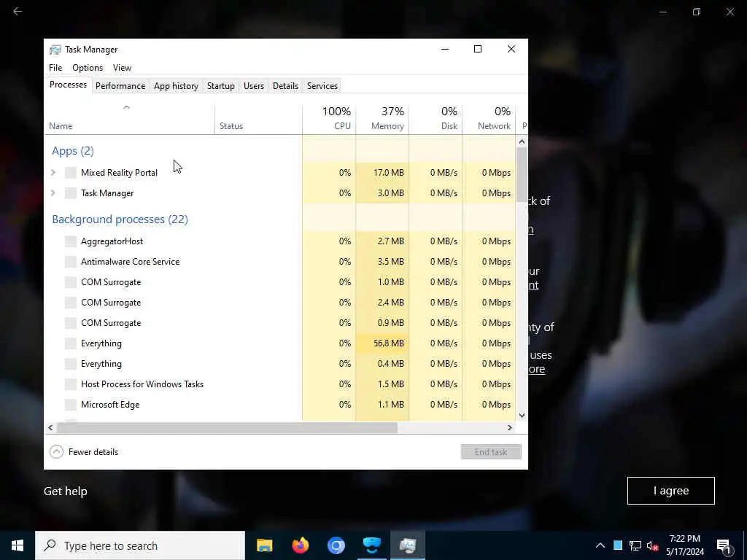Sort processes by Name column

pyautogui.click(x=130, y=119)
